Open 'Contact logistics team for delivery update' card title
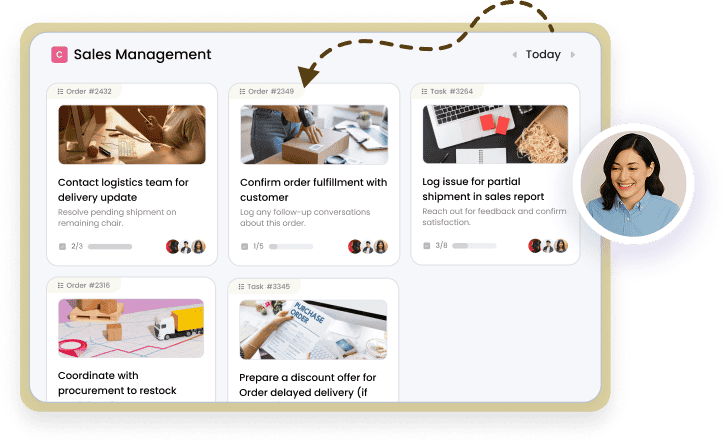 point(123,190)
